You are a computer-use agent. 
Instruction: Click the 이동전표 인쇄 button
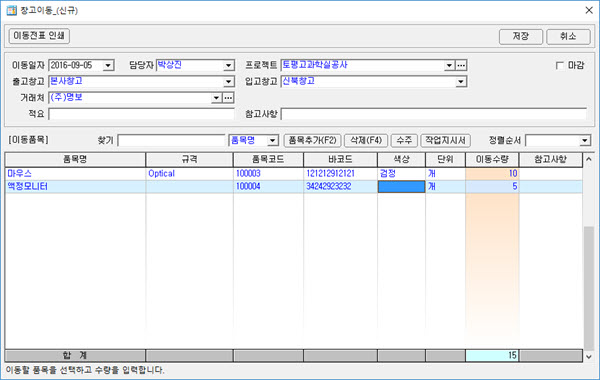39,36
